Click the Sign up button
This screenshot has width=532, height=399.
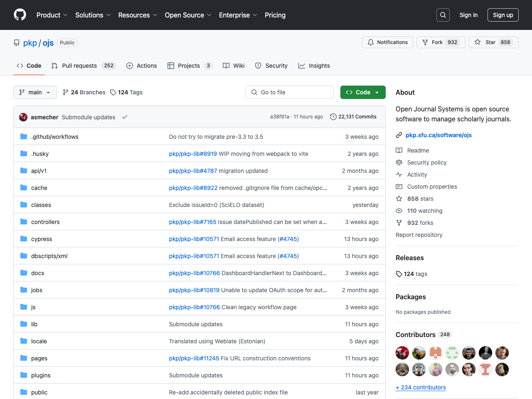(x=503, y=15)
